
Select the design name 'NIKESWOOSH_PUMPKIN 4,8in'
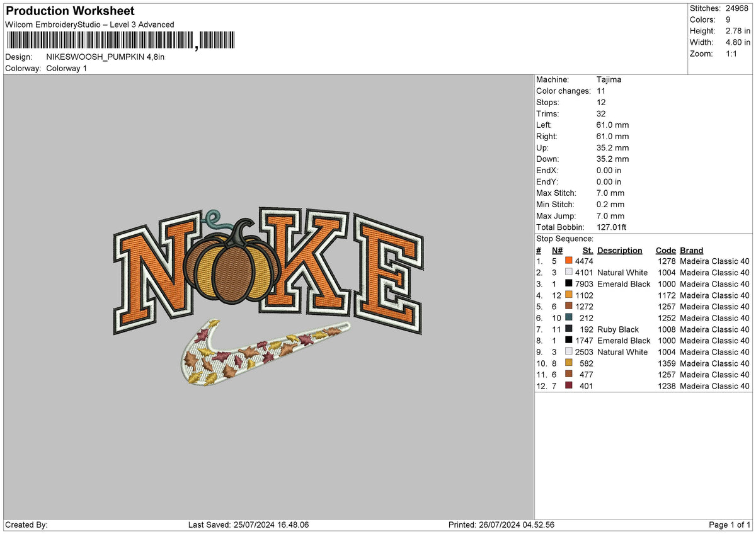(x=105, y=57)
